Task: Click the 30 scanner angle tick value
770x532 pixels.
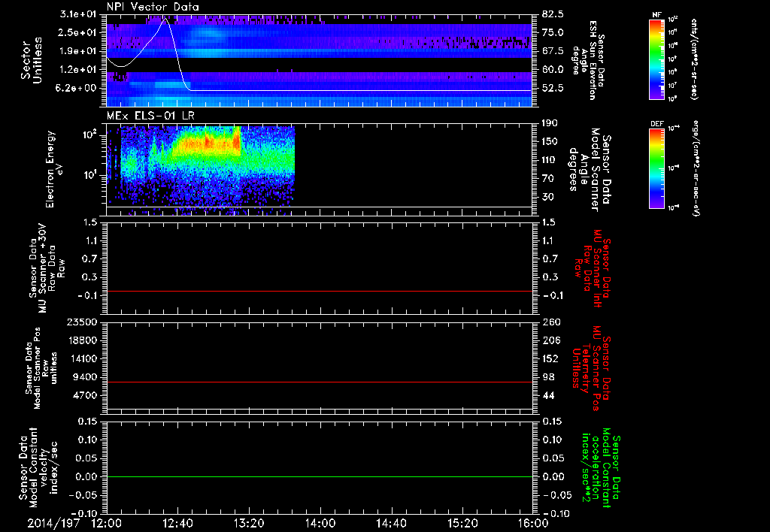Action: [x=548, y=197]
